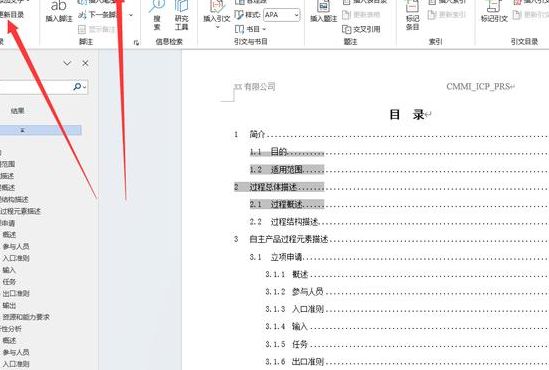Click the Mark Citation (标记引文) icon

pyautogui.click(x=494, y=12)
